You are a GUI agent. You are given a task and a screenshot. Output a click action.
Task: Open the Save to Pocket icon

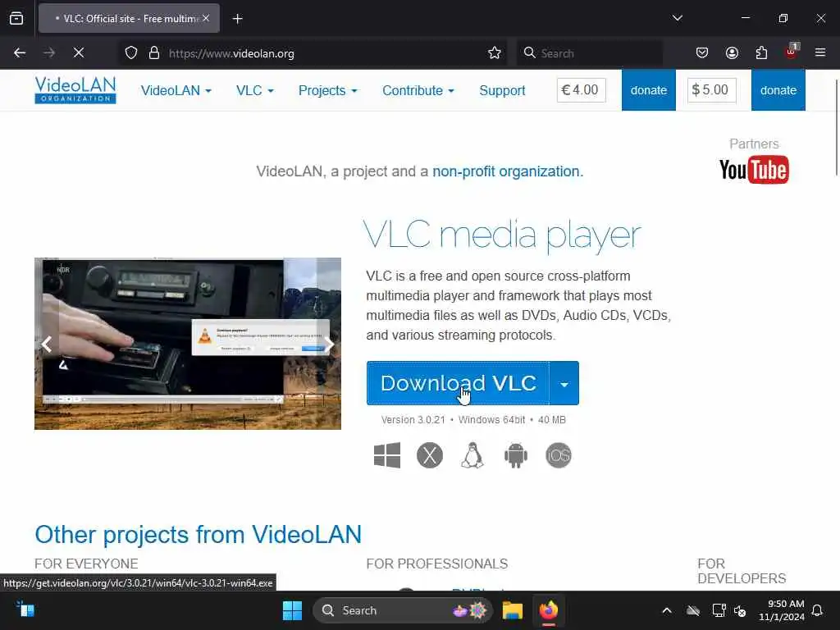click(702, 52)
